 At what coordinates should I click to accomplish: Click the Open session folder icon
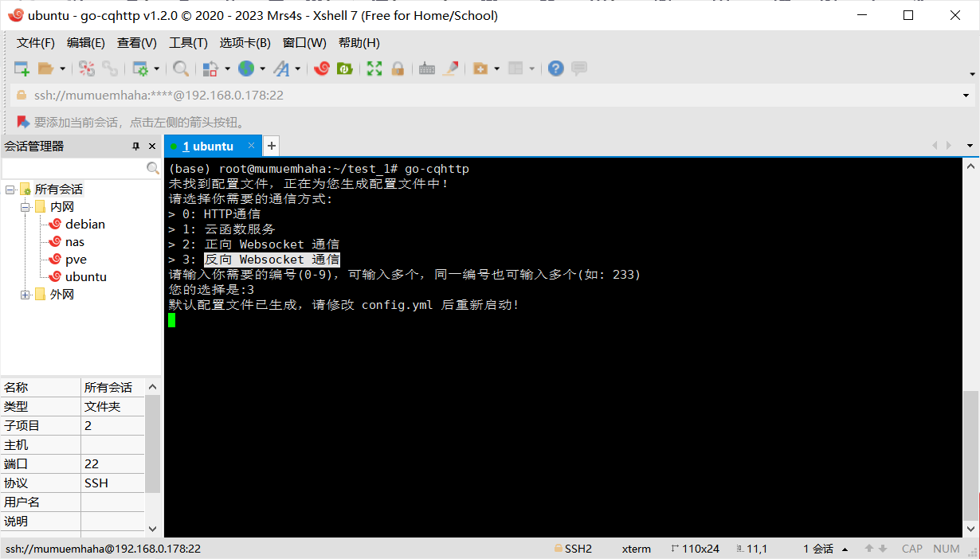click(45, 68)
